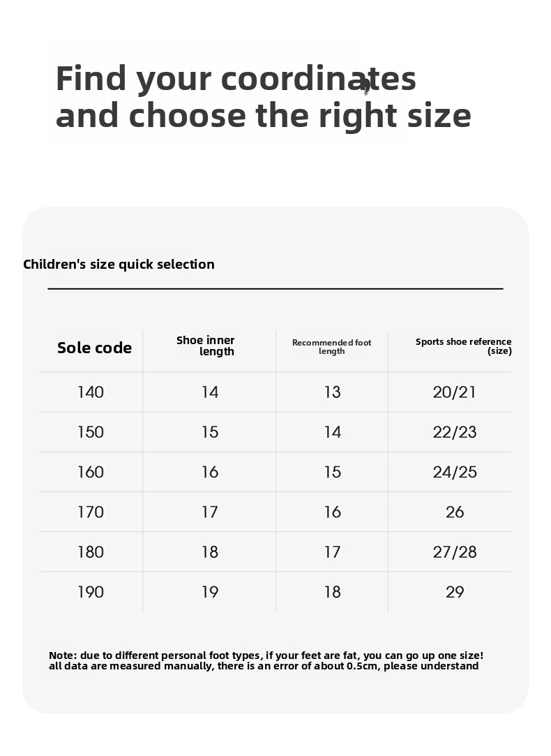Click the 'Recommended foot length' header
The image size is (551, 756).
point(332,347)
